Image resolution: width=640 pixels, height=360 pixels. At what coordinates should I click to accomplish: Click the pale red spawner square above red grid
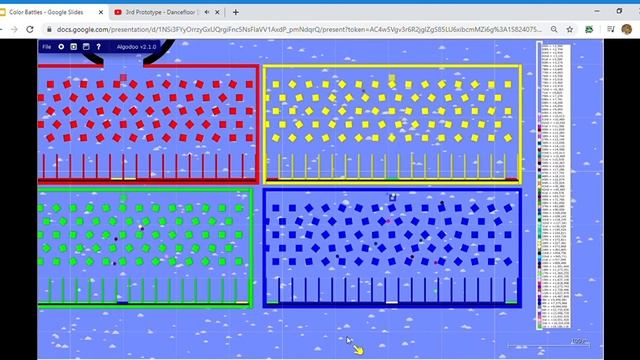[123, 77]
